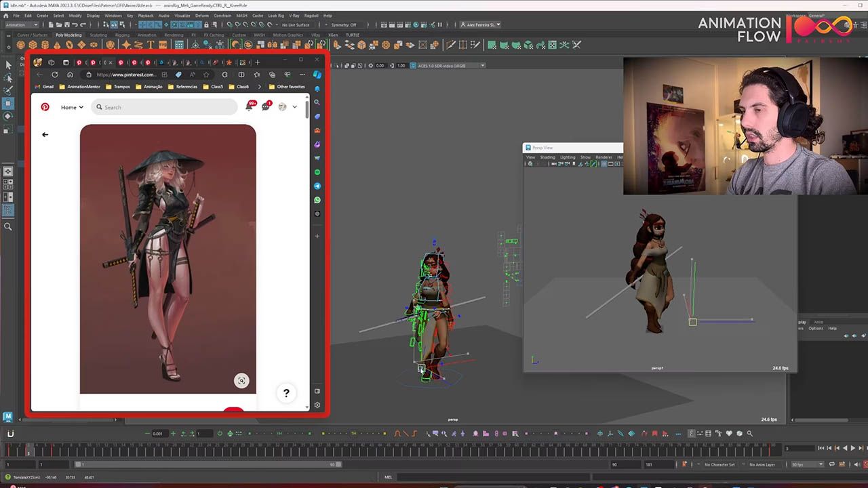Click the visual search lens icon on image
The image size is (868, 488).
point(241,381)
